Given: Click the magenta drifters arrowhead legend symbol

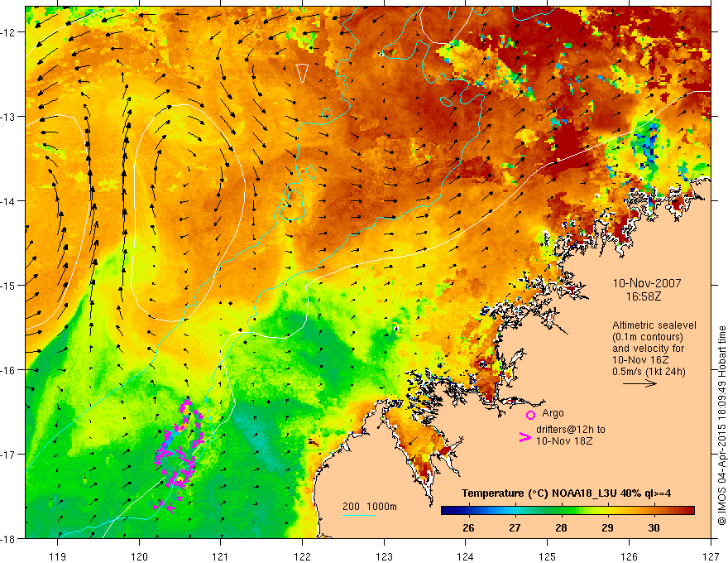Looking at the screenshot, I should point(524,437).
